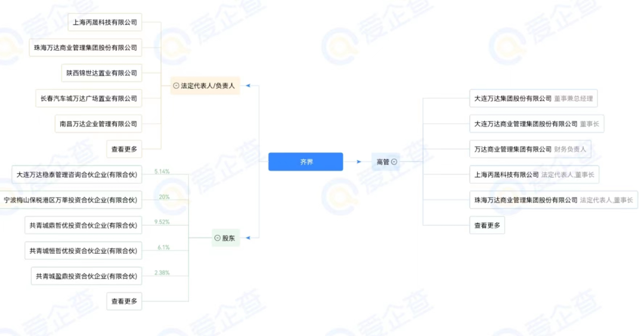Open 共青城恒哲优投资合伙企业 node
The width and height of the screenshot is (644, 336).
coord(83,251)
